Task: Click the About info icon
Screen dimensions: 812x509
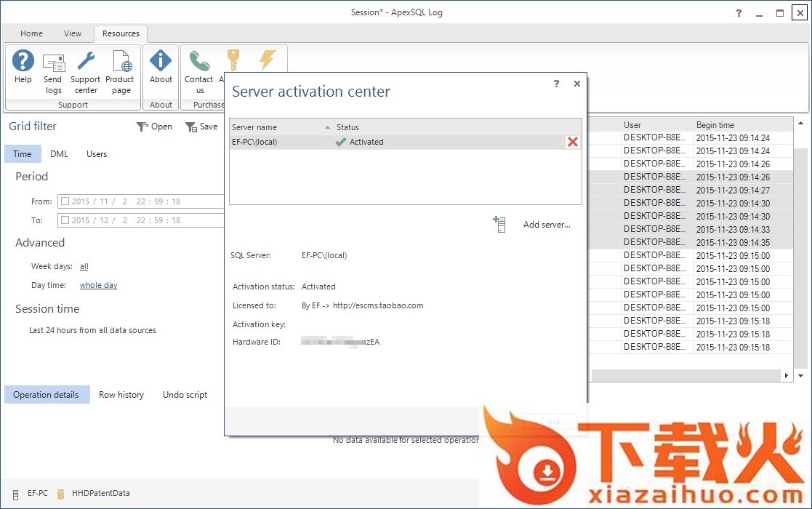Action: point(161,60)
